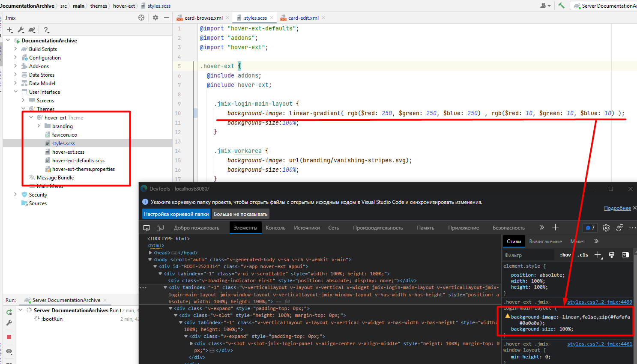Click the Больше не показывать button
This screenshot has height=364, width=637.
(241, 214)
